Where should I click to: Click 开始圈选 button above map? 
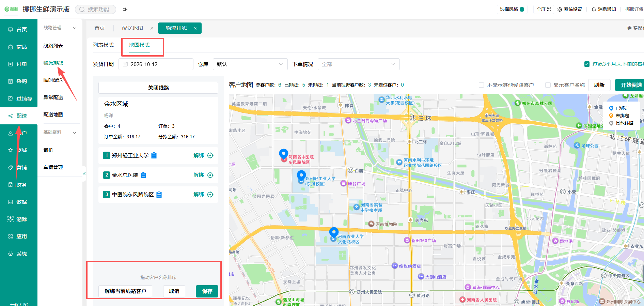tap(630, 85)
